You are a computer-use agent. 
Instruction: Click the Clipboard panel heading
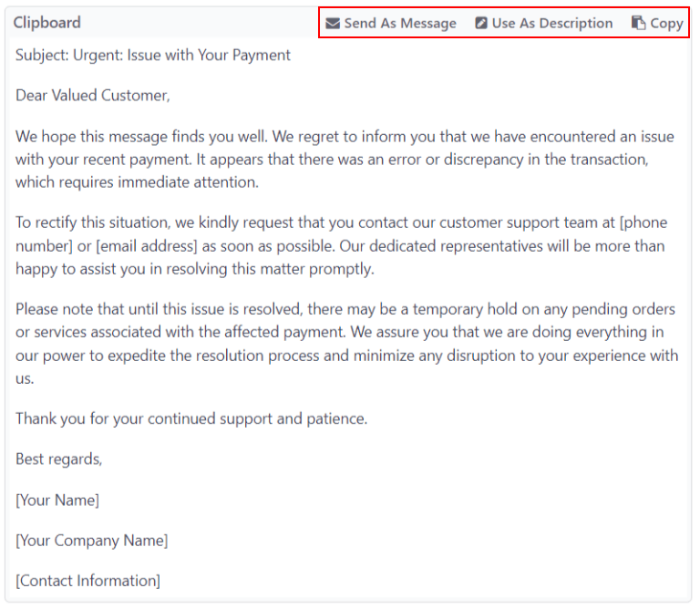[46, 23]
